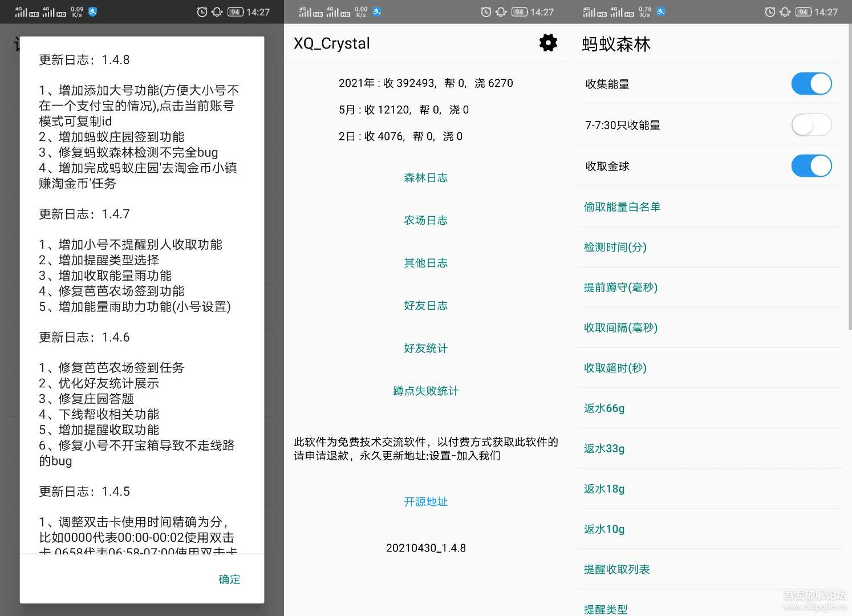The height and width of the screenshot is (616, 852).
Task: Turn off the 收取金球 toggle
Action: pos(811,166)
